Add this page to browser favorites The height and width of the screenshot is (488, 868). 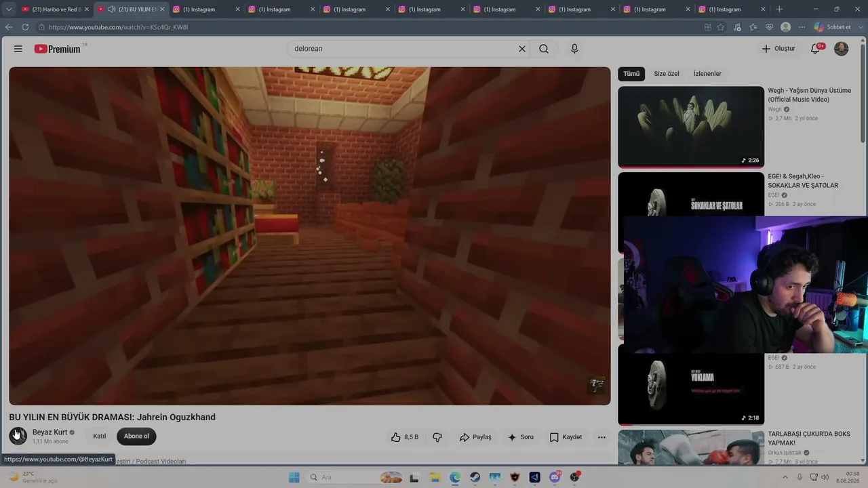click(x=720, y=27)
